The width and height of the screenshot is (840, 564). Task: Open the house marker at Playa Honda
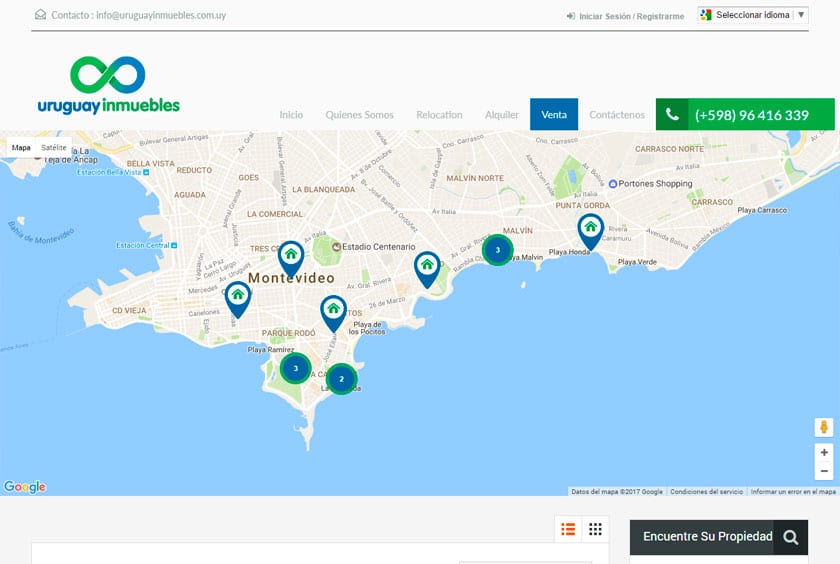[x=590, y=231]
